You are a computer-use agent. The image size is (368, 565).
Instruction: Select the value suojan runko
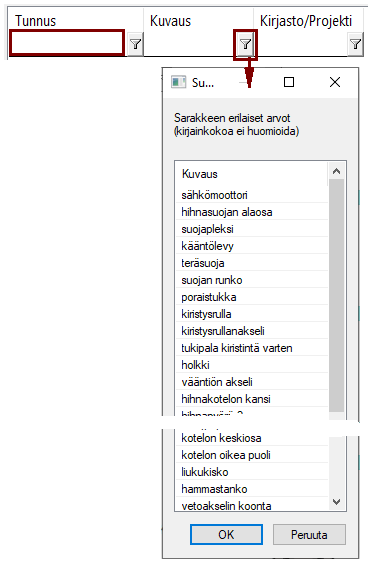(x=252, y=280)
